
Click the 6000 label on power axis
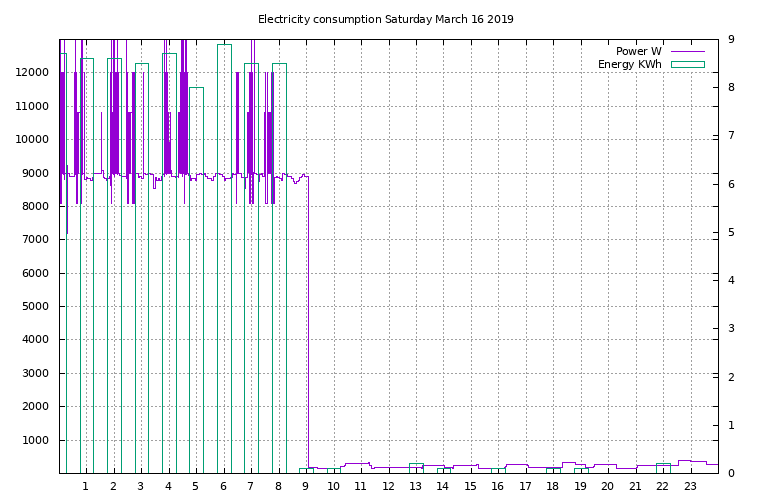pyautogui.click(x=36, y=273)
